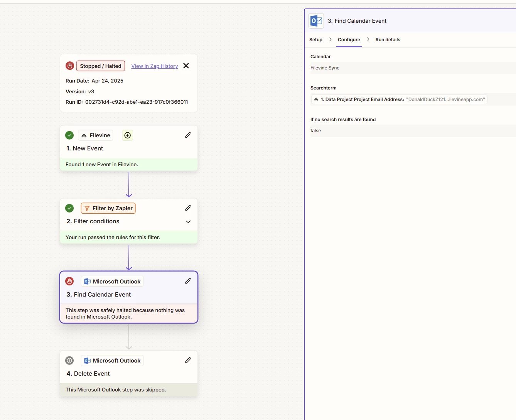
Task: Click Outlook icon in side panel header
Action: pyautogui.click(x=316, y=21)
